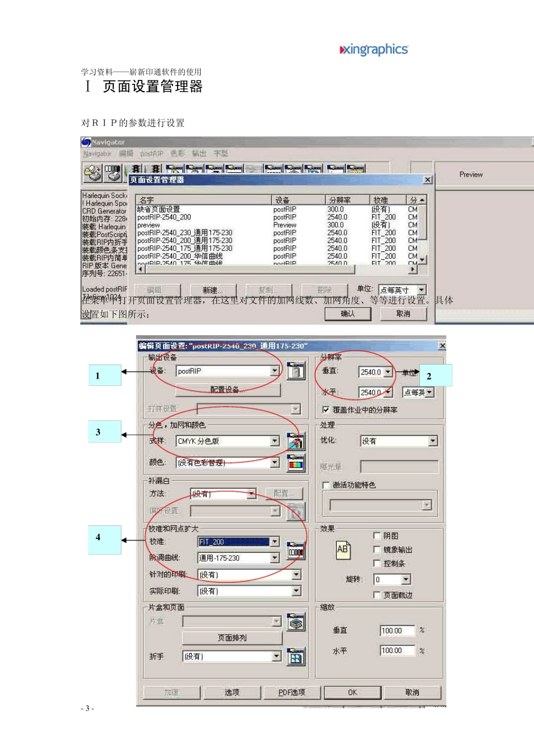Open the 实际印刷 dropdown

[296, 591]
